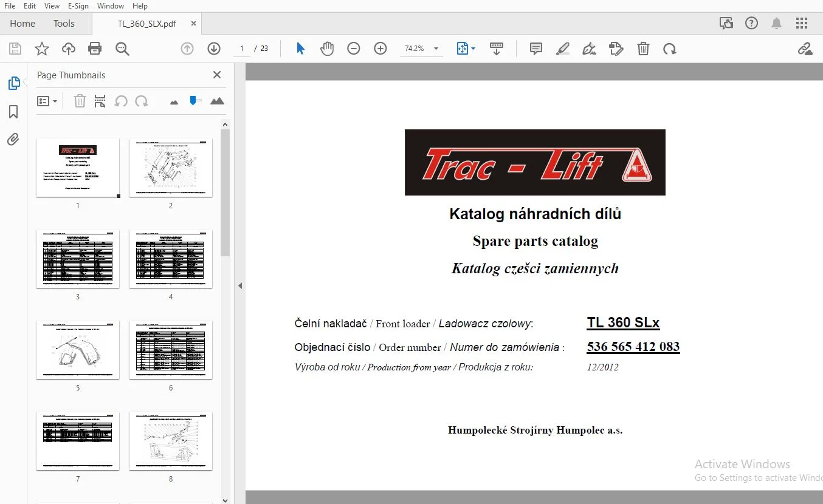Screen dimensions: 823x504
Task: Rotate thumbnail pages counterclockwise
Action: click(x=121, y=101)
